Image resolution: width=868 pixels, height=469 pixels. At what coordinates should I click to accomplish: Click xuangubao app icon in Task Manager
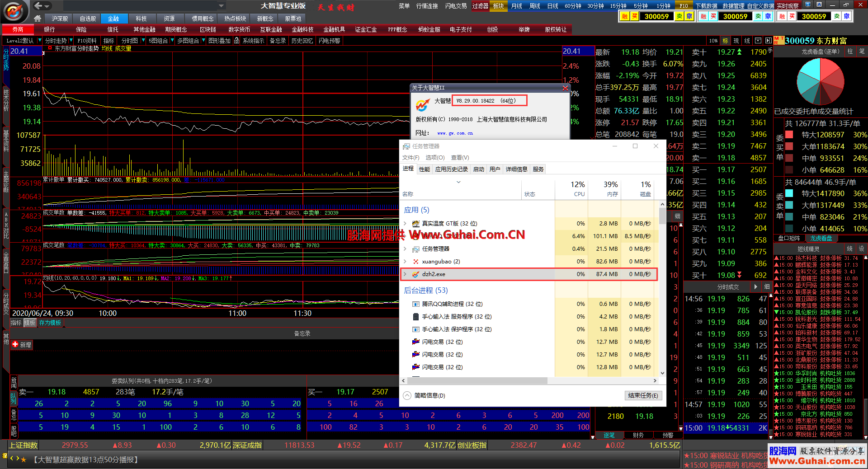415,262
